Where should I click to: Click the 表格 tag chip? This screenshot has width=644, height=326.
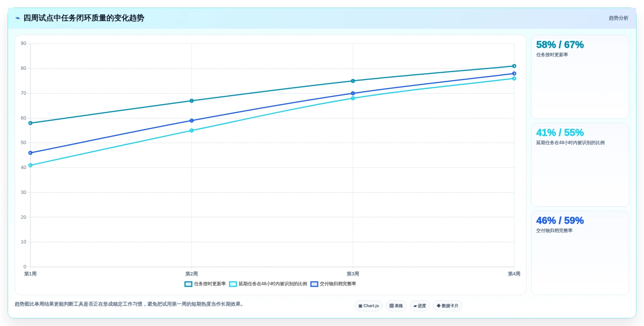(x=396, y=306)
